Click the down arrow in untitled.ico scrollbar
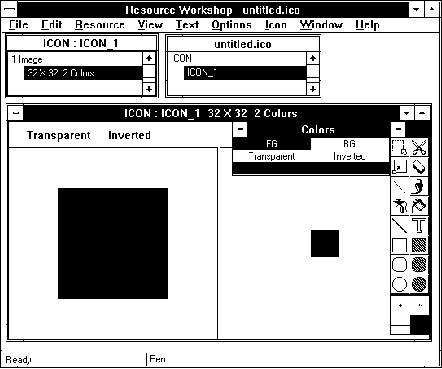The width and height of the screenshot is (442, 369). pos(313,89)
